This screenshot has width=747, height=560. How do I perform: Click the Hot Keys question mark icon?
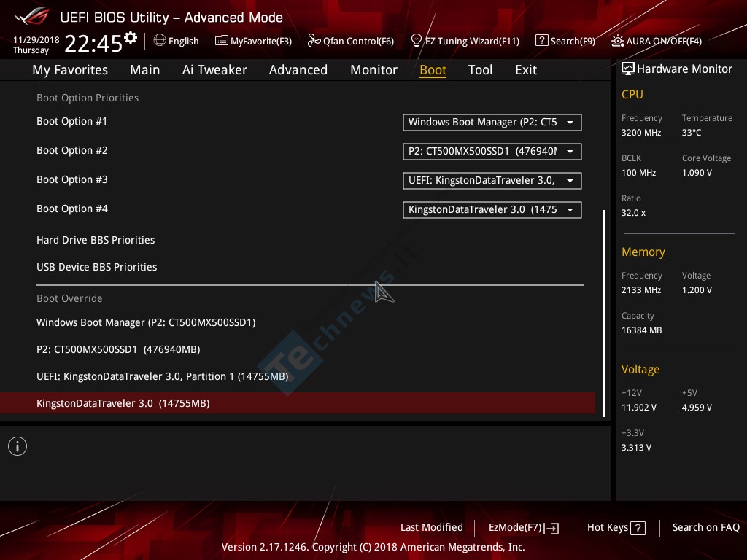[638, 528]
